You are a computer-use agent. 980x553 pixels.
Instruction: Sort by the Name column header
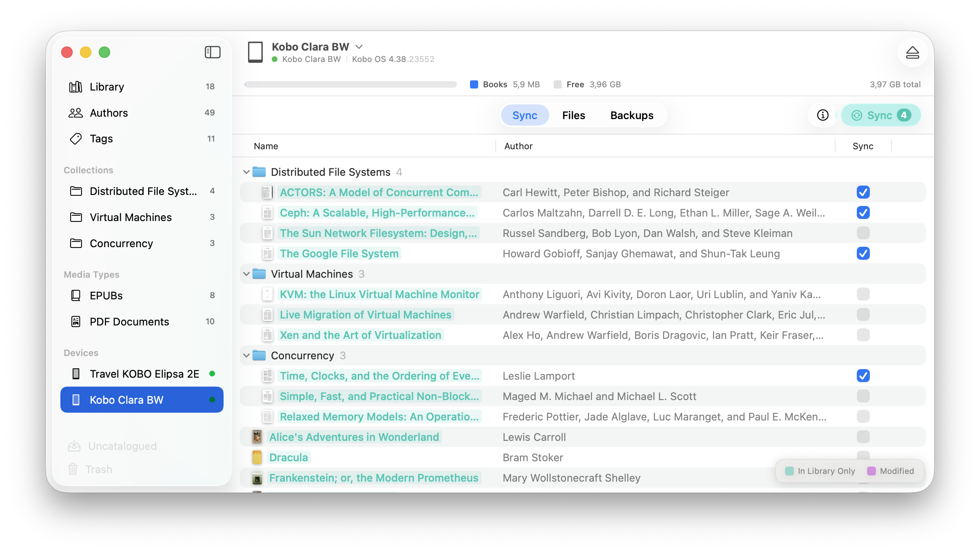coord(266,146)
